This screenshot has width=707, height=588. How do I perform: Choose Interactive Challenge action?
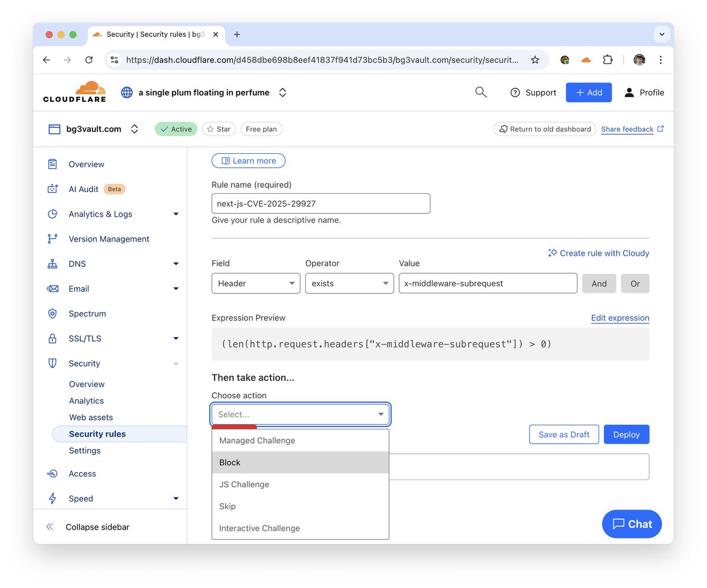[x=300, y=528]
